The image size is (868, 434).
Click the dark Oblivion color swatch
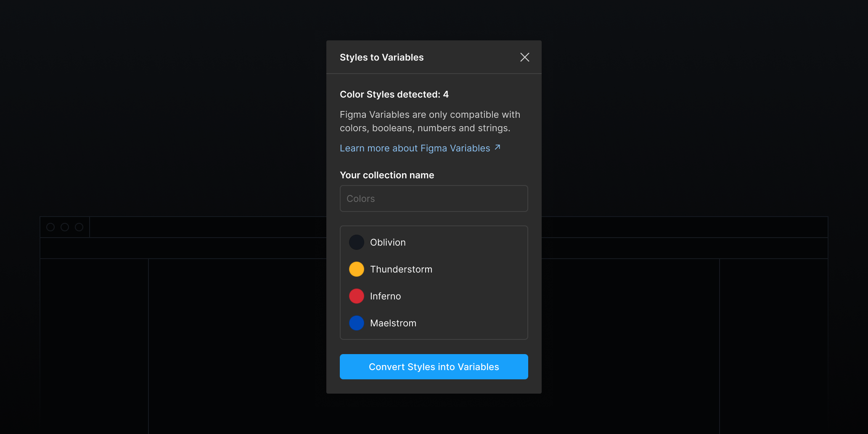pyautogui.click(x=356, y=242)
